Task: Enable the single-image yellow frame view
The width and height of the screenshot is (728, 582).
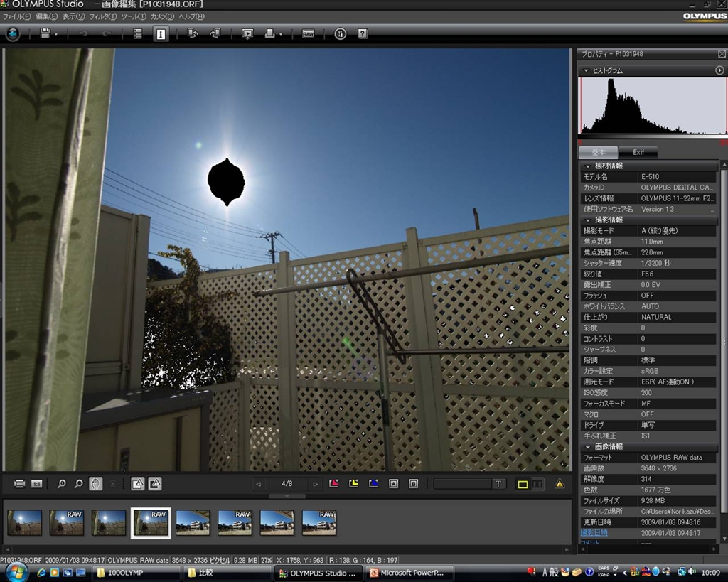Action: [x=523, y=484]
